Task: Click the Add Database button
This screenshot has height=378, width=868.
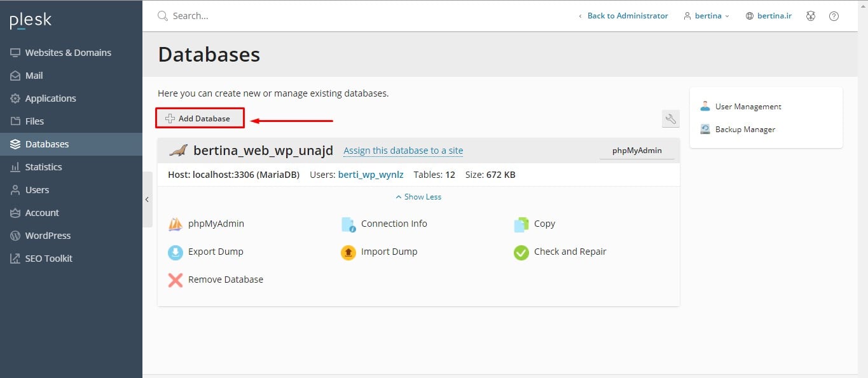Action: tap(200, 118)
